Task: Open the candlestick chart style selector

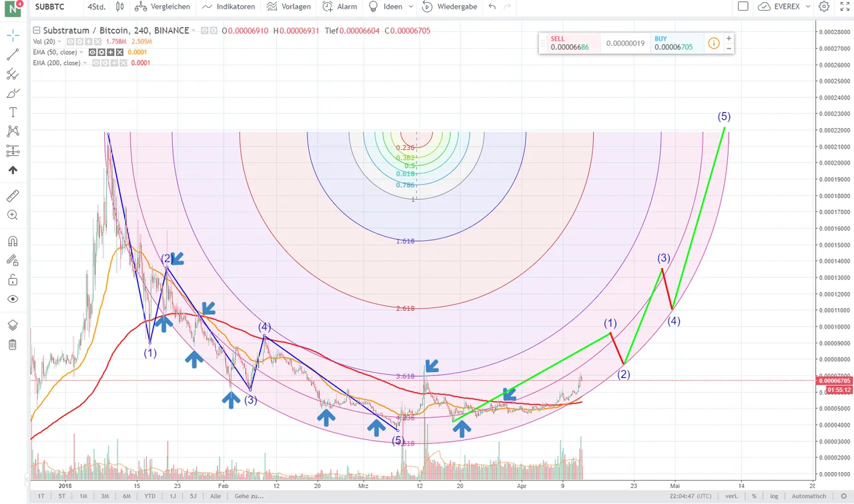Action: (x=120, y=7)
